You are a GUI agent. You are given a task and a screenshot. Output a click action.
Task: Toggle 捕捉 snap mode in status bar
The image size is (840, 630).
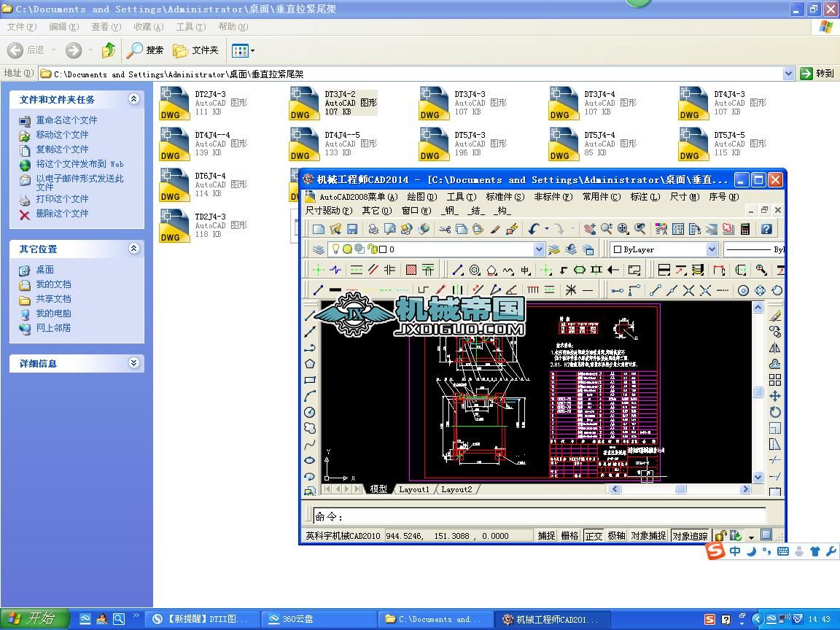click(x=546, y=536)
